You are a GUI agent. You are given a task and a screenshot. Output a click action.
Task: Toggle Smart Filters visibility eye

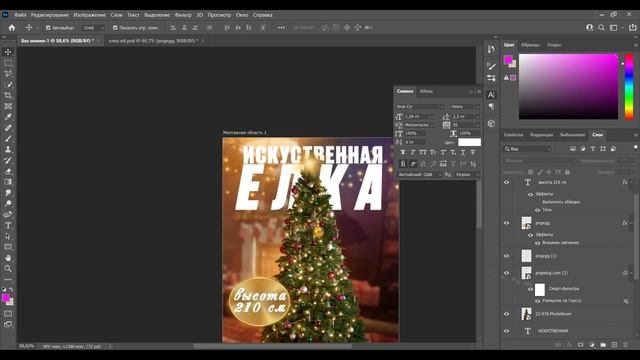531,289
